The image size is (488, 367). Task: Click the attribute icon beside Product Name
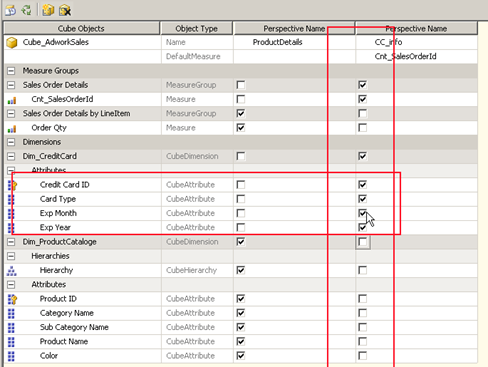11,342
